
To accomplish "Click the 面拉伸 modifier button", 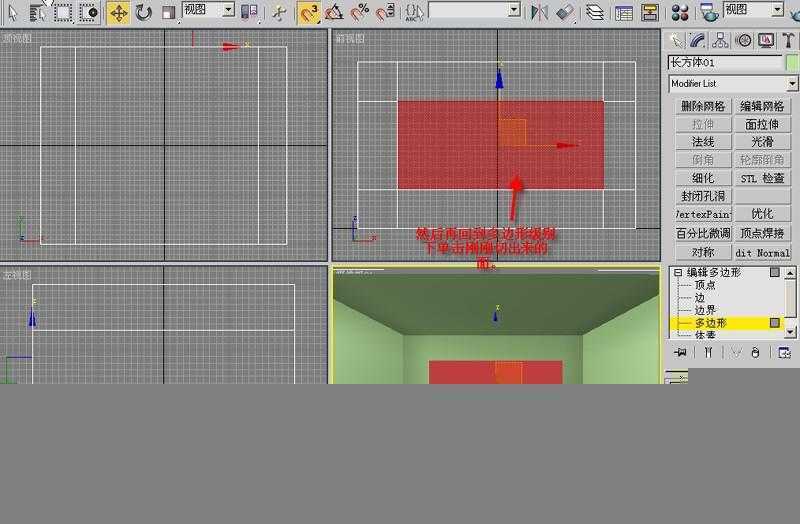I will (762, 124).
